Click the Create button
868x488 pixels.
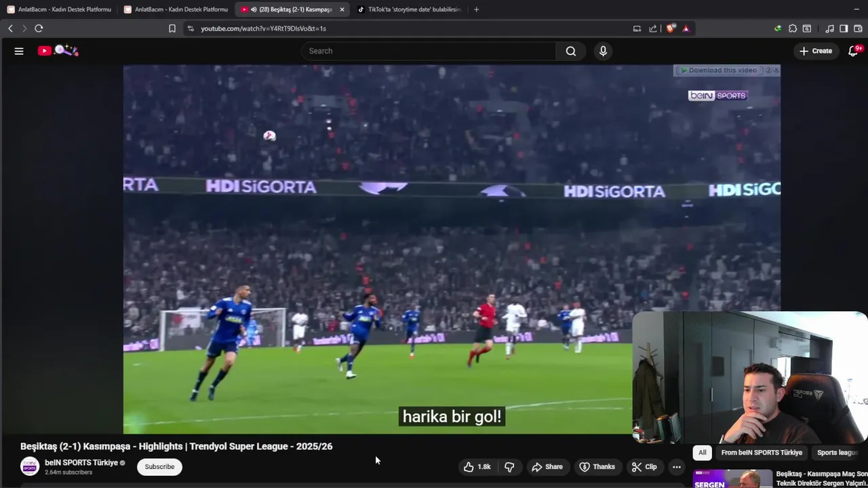pyautogui.click(x=816, y=51)
